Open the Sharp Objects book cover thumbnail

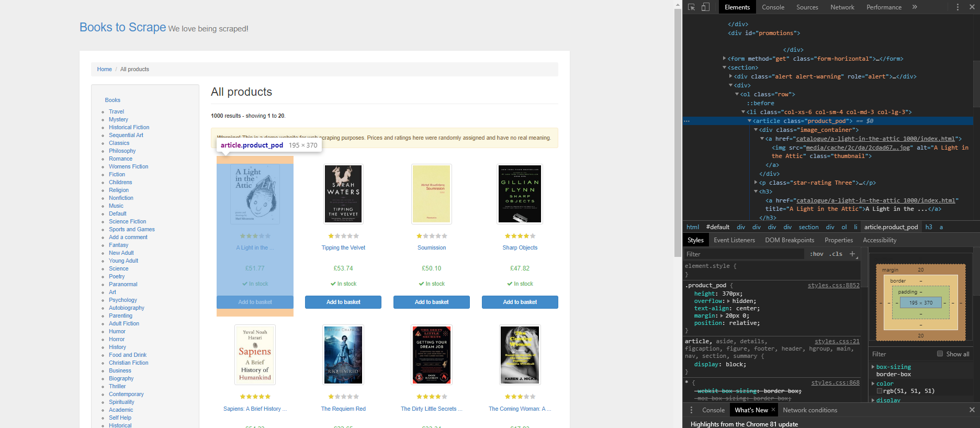tap(520, 194)
